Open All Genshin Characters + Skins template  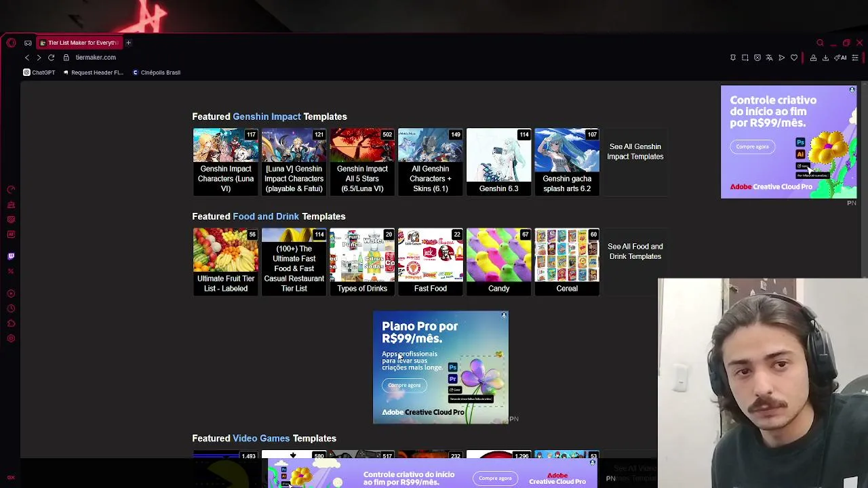431,161
